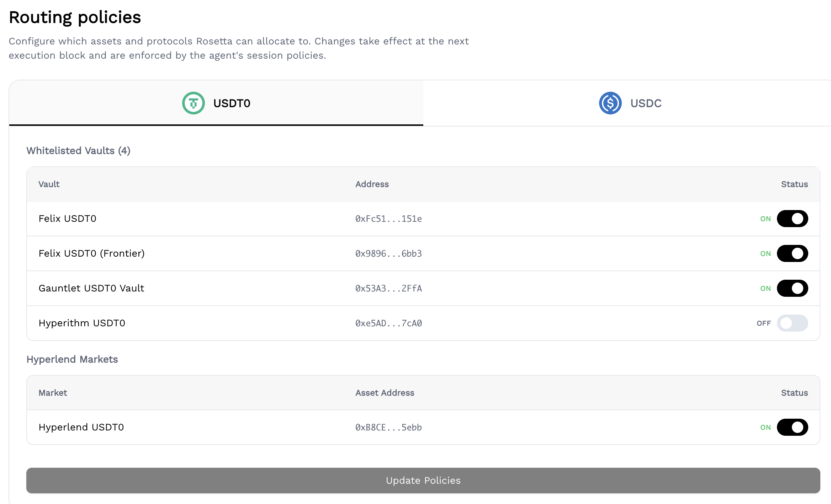Click the Hyperlend USDT0 market name
This screenshot has width=831, height=504.
click(x=81, y=427)
